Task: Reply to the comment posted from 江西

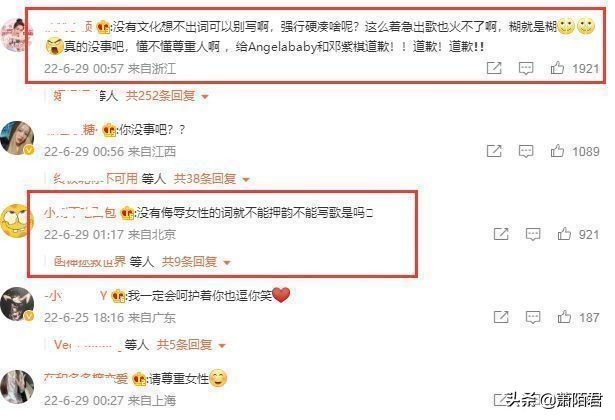Action: (526, 151)
